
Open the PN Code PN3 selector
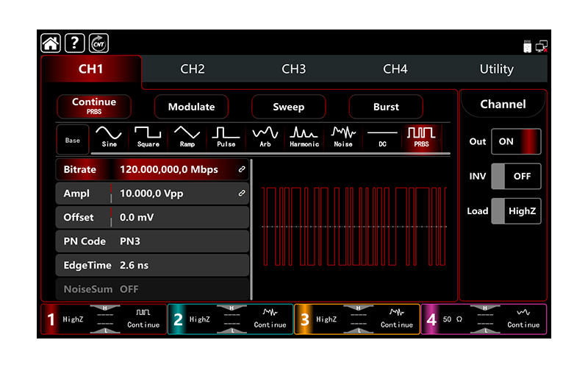tap(152, 241)
